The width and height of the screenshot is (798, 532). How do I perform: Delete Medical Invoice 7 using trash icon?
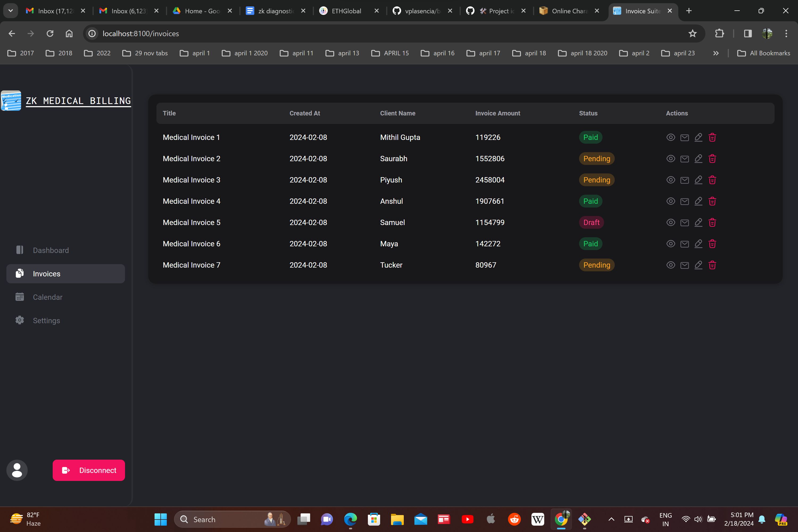pyautogui.click(x=712, y=265)
